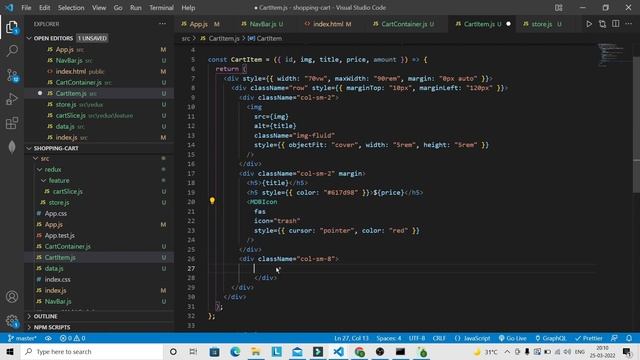Click the UTF-8 encoding setting
The image size is (640, 360).
[x=417, y=338]
